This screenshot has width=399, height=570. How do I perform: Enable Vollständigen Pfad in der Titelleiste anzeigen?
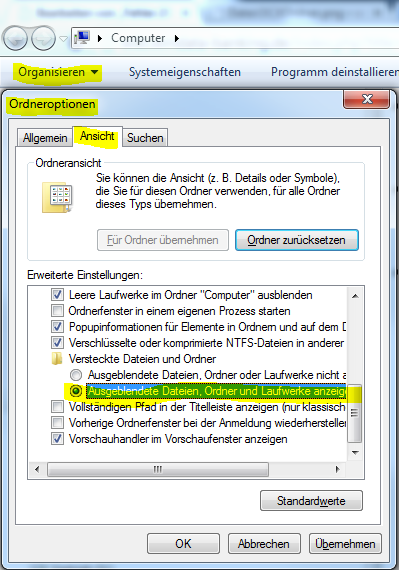point(57,406)
